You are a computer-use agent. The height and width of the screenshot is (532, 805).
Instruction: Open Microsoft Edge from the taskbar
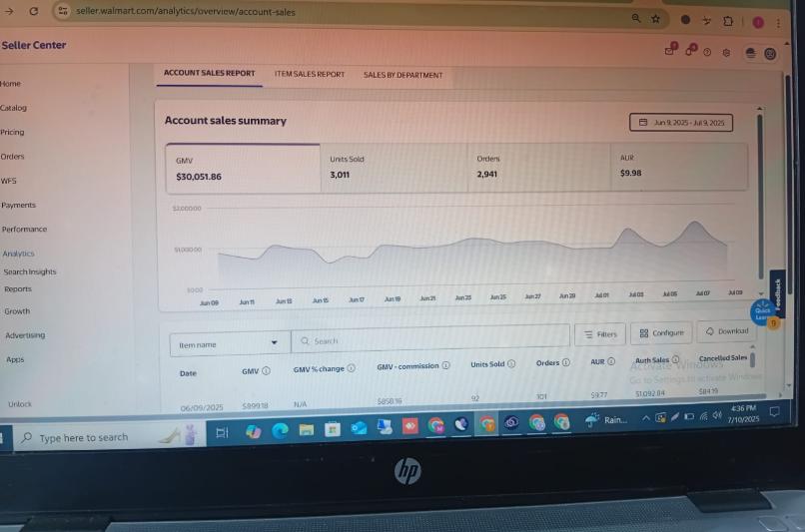[x=280, y=430]
